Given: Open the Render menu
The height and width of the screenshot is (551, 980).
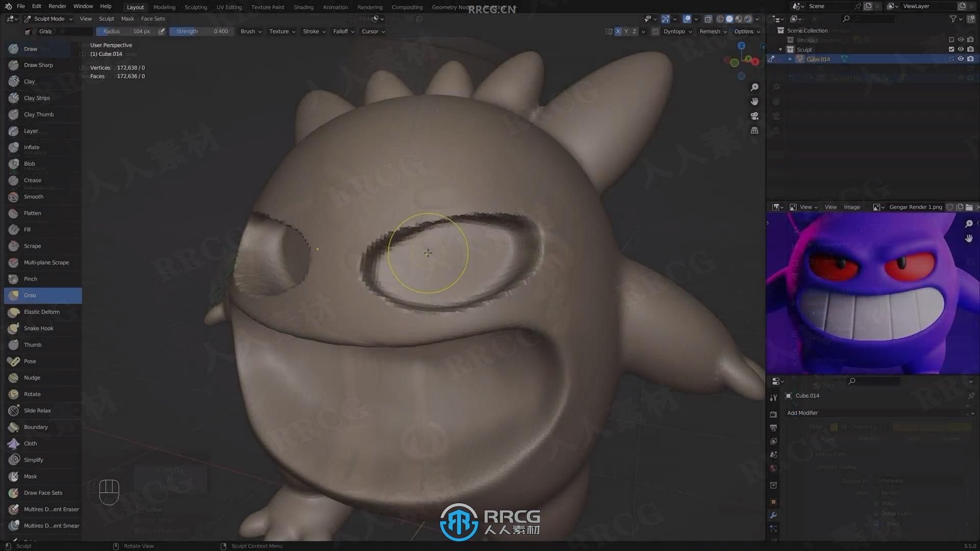Looking at the screenshot, I should coord(57,7).
